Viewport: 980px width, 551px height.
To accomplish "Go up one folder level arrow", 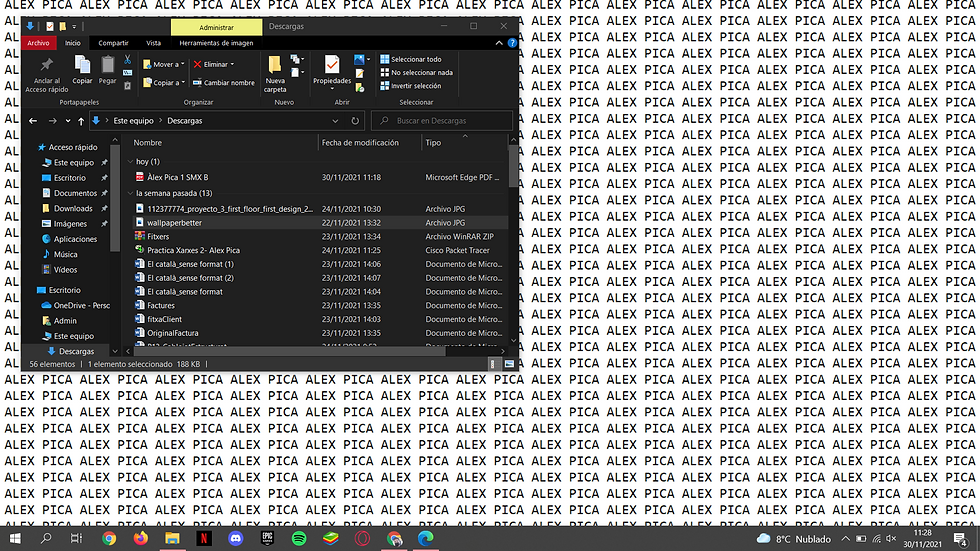I will 81,121.
